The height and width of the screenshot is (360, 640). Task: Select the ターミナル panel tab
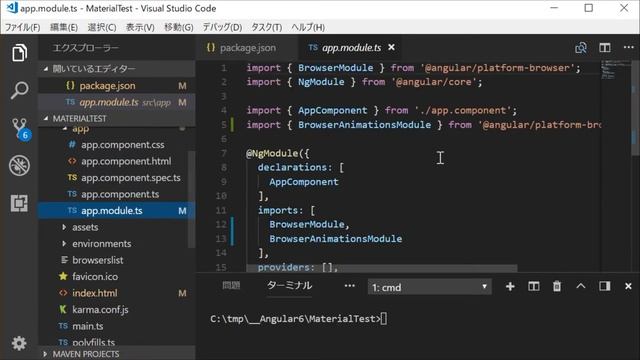(289, 285)
